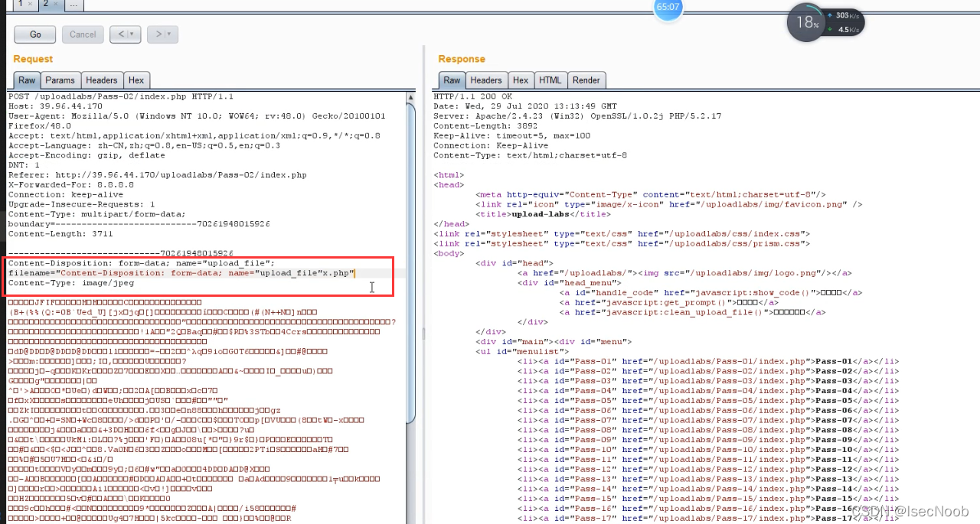The width and height of the screenshot is (980, 524).
Task: Click the orange Request panel heading
Action: pyautogui.click(x=33, y=59)
